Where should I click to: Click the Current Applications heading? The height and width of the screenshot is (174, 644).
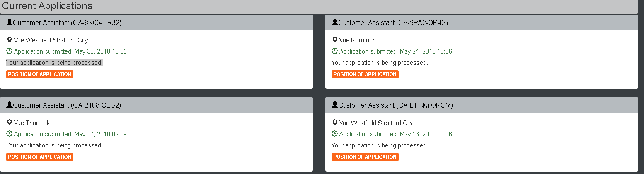[x=47, y=6]
